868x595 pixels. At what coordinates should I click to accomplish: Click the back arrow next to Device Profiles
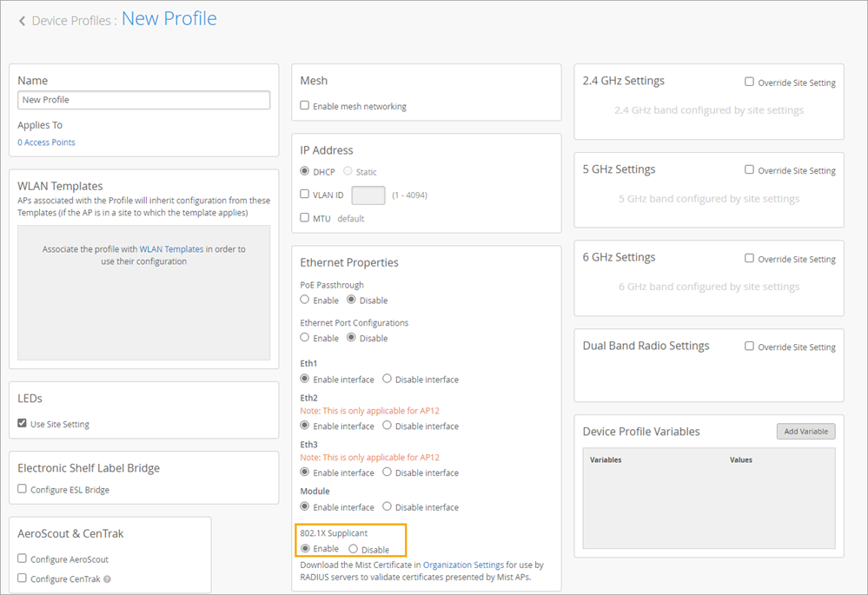click(22, 21)
